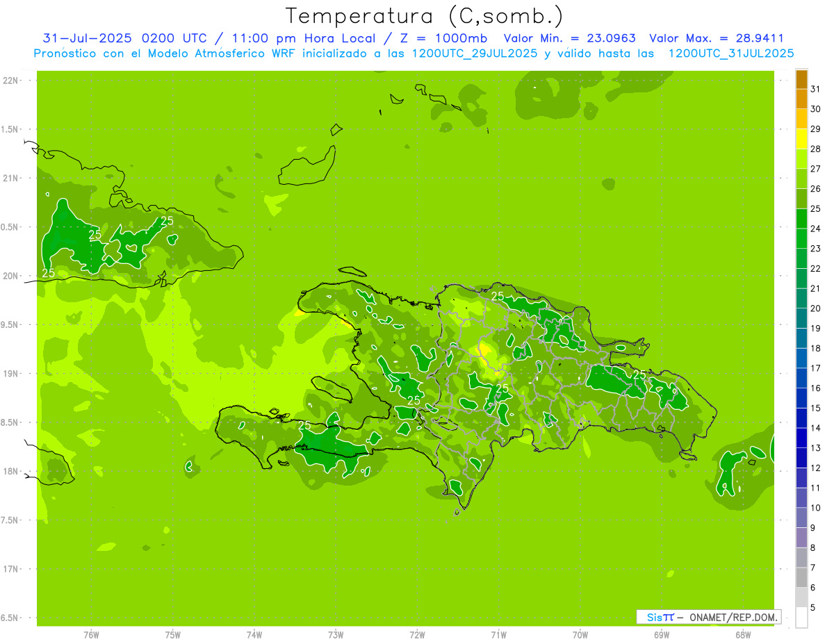Click 'Pronóstico con el Modelo Atmósferico WRF' text

coord(165,53)
